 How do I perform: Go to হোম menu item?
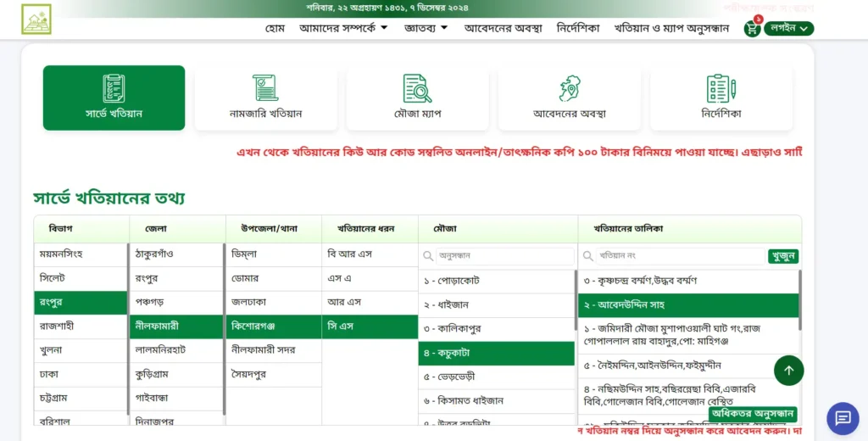[x=275, y=28]
